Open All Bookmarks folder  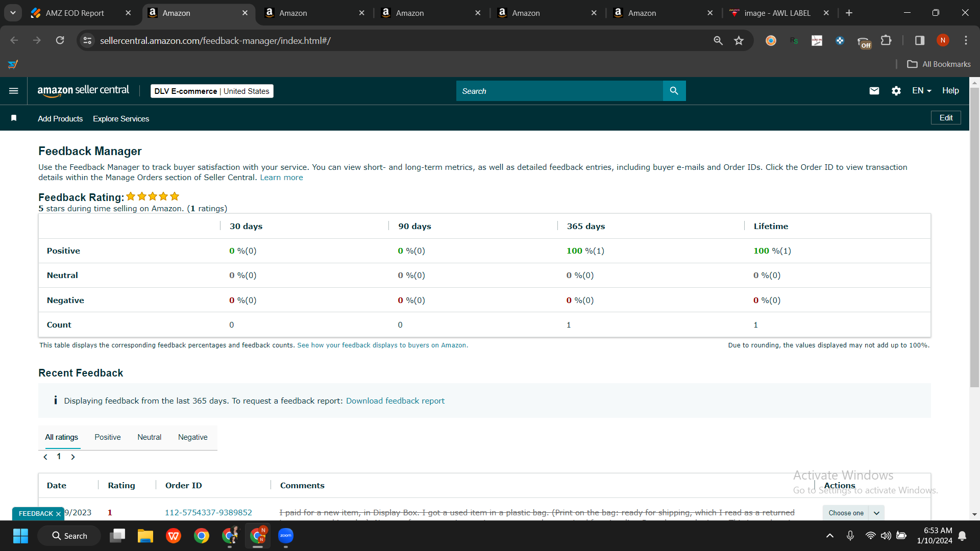(x=939, y=64)
